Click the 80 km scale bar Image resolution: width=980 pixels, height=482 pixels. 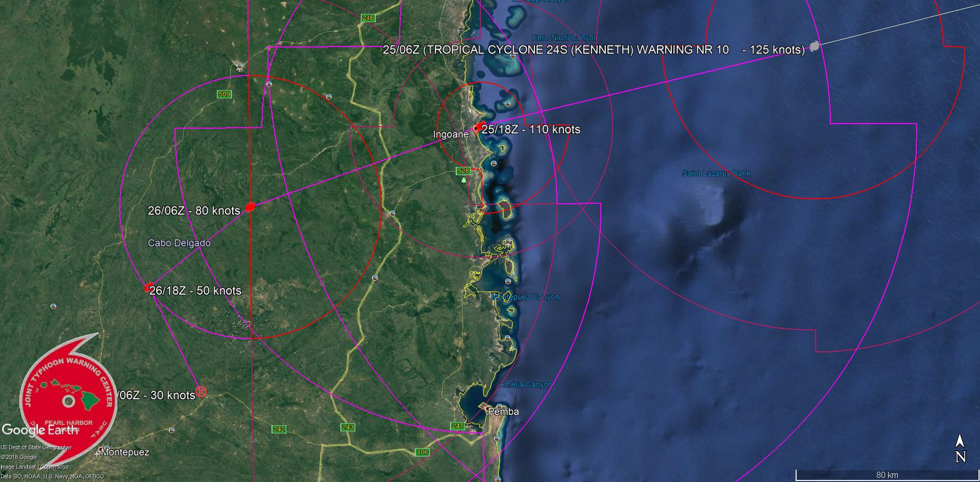tap(887, 475)
